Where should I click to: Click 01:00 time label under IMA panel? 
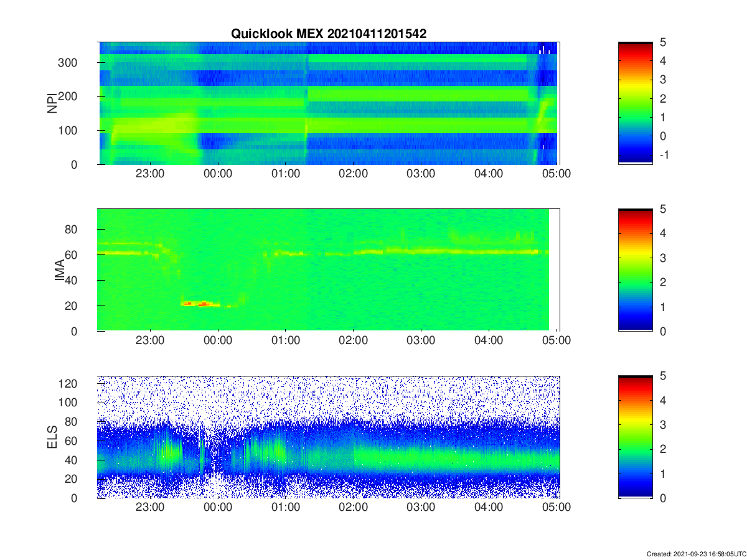(285, 341)
